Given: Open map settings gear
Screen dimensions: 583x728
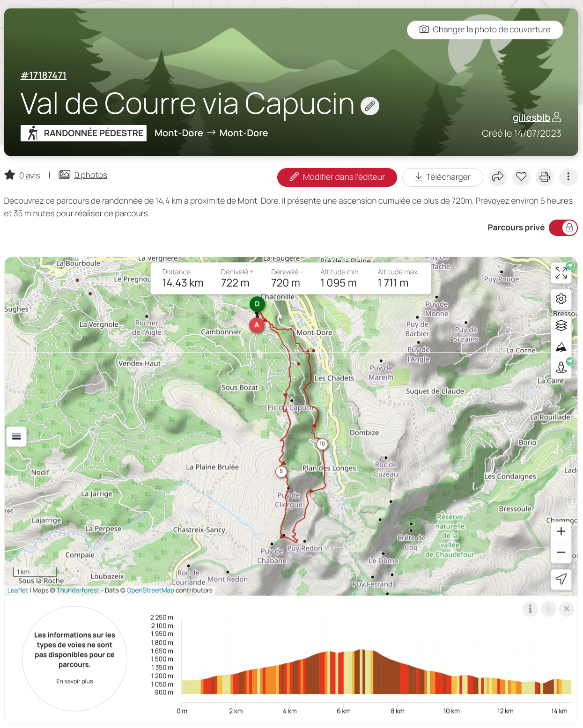Looking at the screenshot, I should (561, 299).
